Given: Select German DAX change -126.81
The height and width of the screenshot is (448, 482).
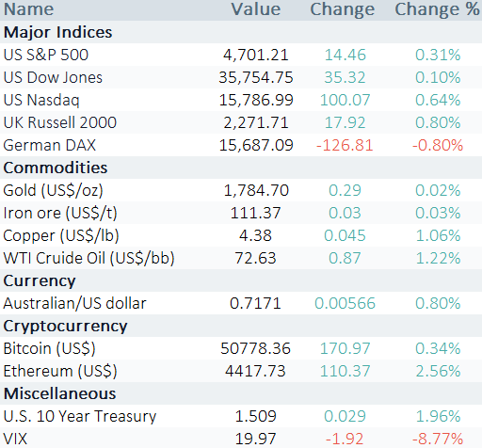Looking at the screenshot, I should 345,145.
